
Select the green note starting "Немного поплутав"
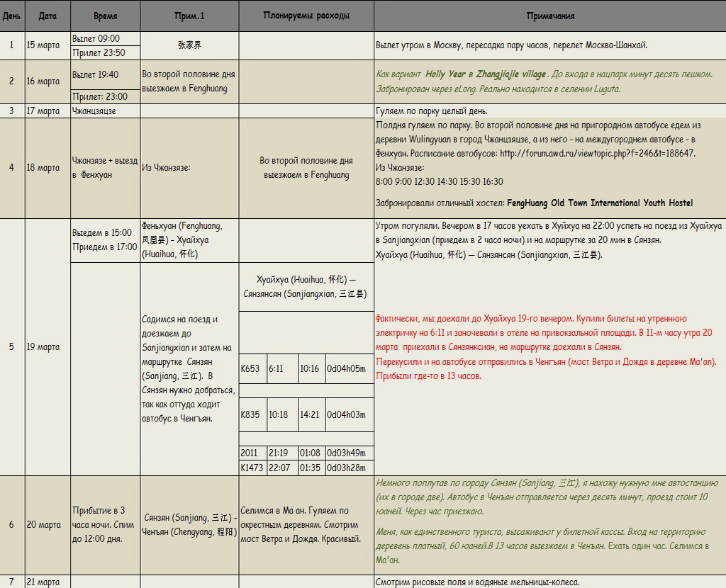(547, 497)
